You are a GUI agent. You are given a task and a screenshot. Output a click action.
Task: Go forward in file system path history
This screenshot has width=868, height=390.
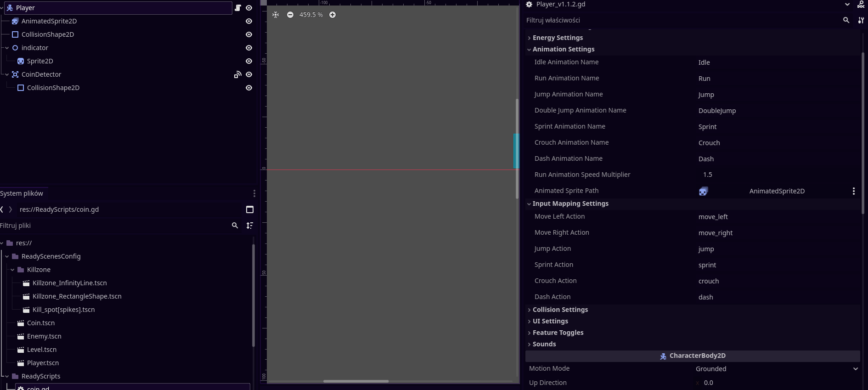11,209
